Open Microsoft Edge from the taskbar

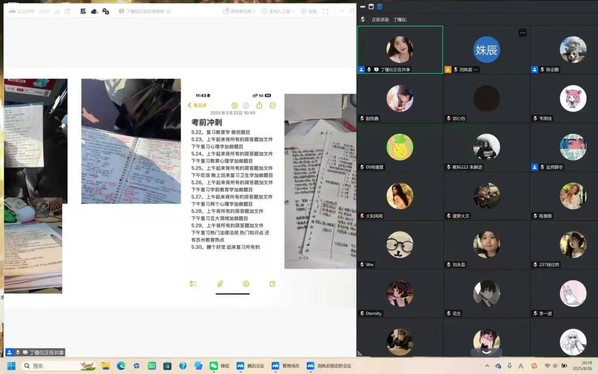121,366
